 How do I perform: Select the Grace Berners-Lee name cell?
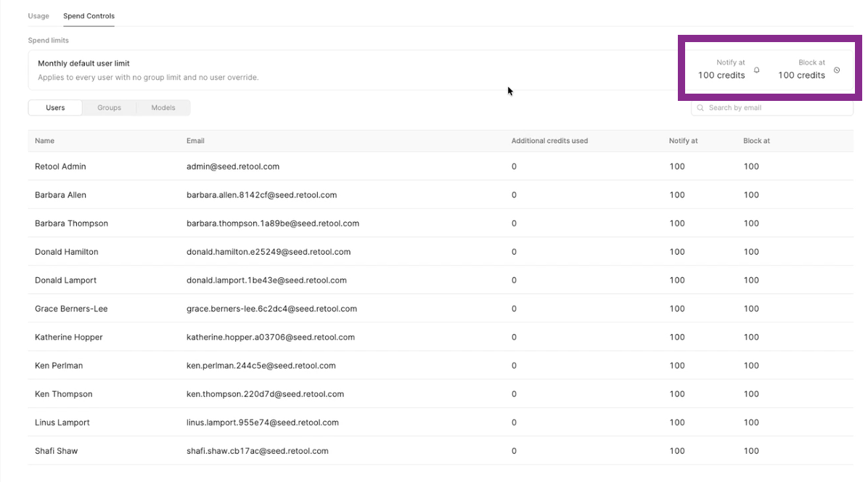point(71,309)
